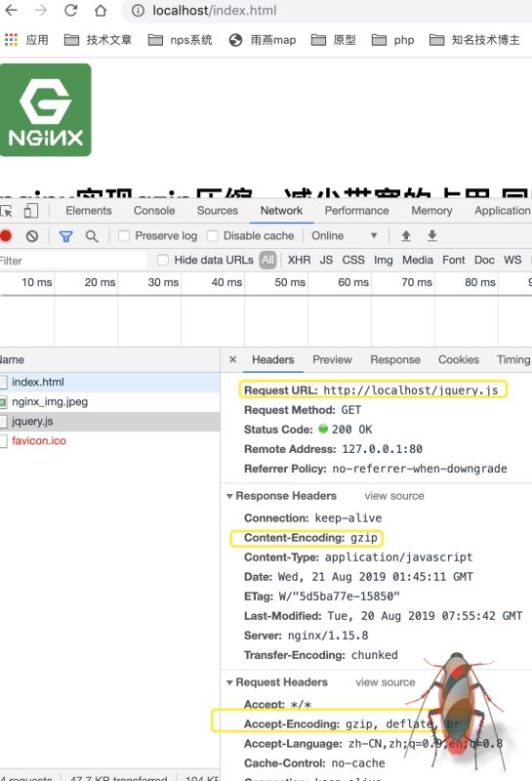Clear the network log icon
This screenshot has width=532, height=781.
[32, 236]
